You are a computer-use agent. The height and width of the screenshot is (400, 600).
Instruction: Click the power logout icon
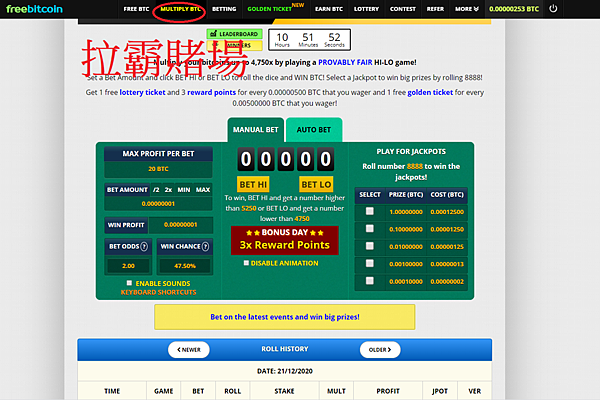(x=553, y=8)
